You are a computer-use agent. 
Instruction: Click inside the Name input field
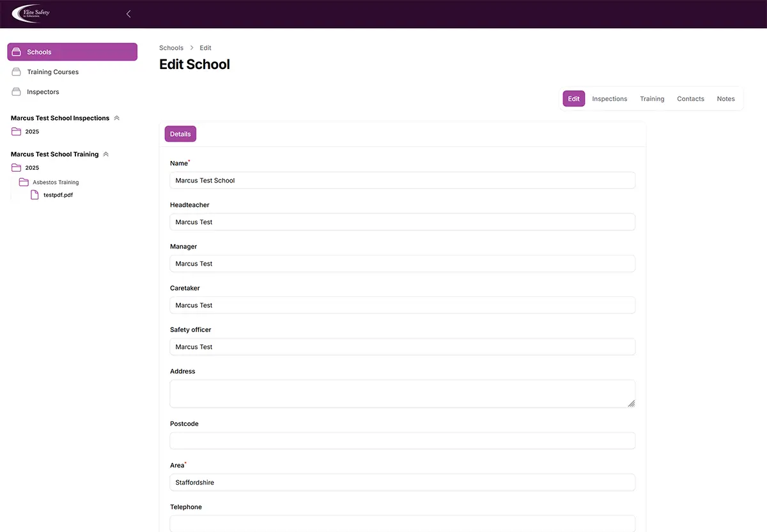click(x=402, y=180)
